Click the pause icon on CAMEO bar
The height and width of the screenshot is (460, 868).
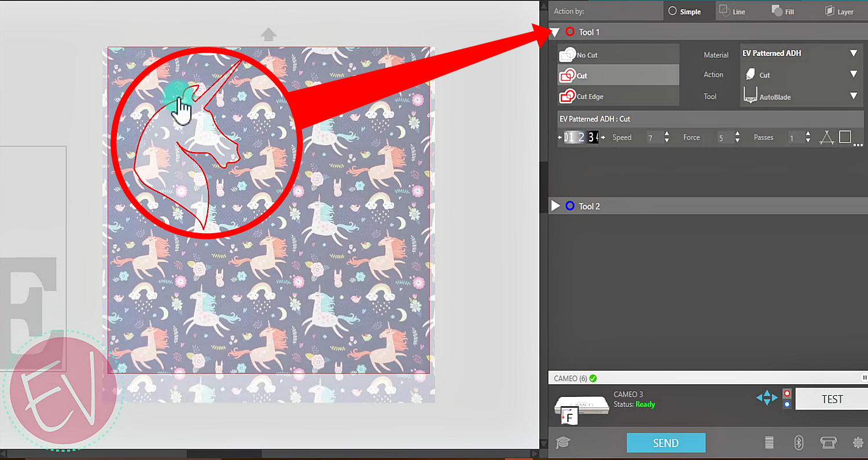865,378
